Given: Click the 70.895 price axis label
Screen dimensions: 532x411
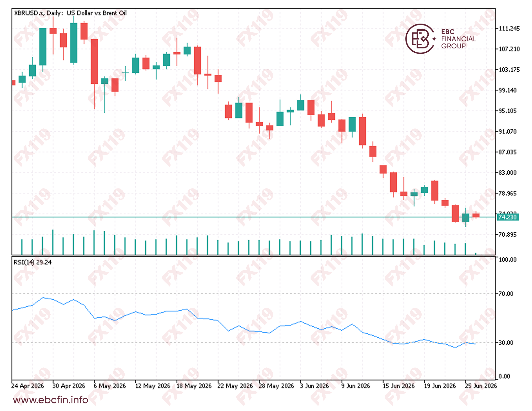Looking at the screenshot, I should [507, 234].
